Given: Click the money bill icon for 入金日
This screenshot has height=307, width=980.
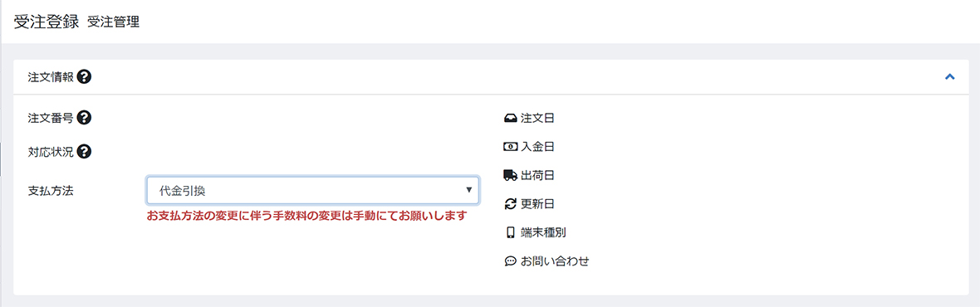Looking at the screenshot, I should pos(510,147).
